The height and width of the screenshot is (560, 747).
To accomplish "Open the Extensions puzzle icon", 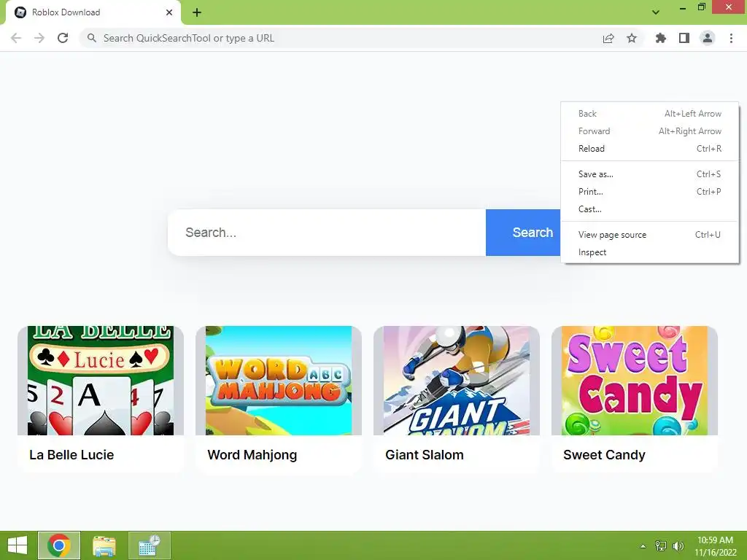I will [661, 38].
